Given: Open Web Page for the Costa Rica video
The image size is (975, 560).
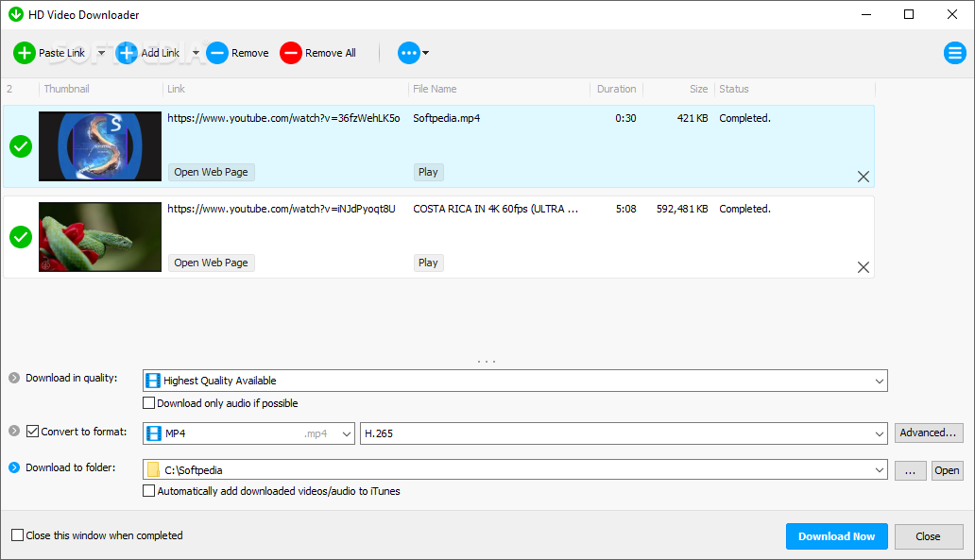Looking at the screenshot, I should point(211,263).
